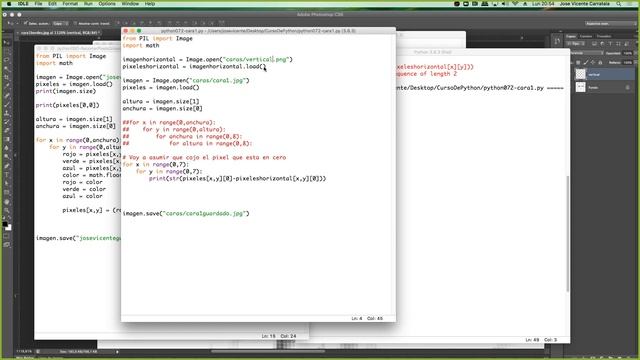Select the Rectangular Marquee tool
The image size is (640, 360).
click(7, 51)
